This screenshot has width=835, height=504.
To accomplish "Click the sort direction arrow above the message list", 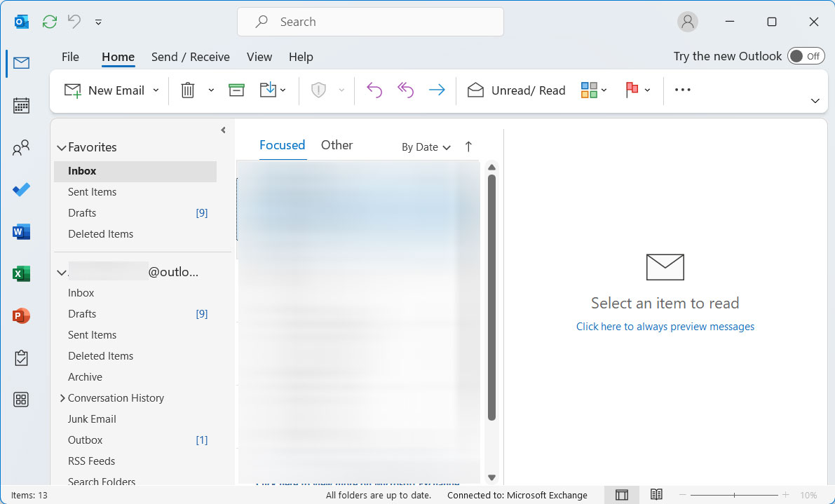I will point(468,147).
